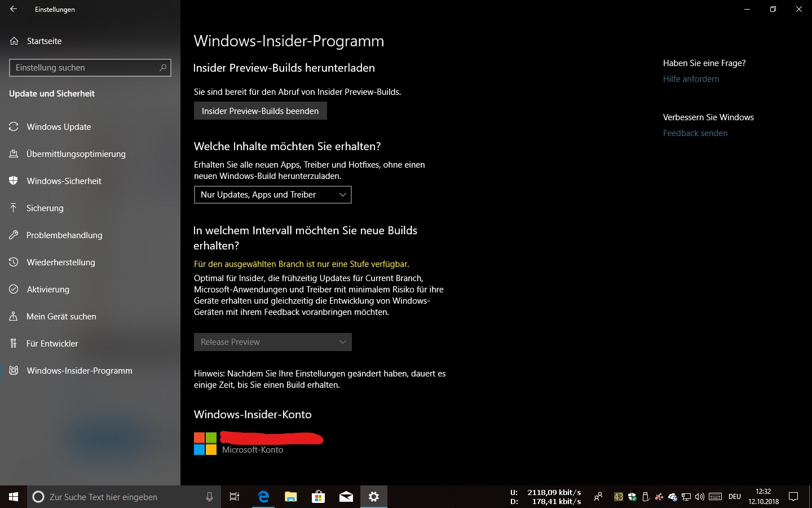812x508 pixels.
Task: Open the Action Center notification icon
Action: (793, 497)
